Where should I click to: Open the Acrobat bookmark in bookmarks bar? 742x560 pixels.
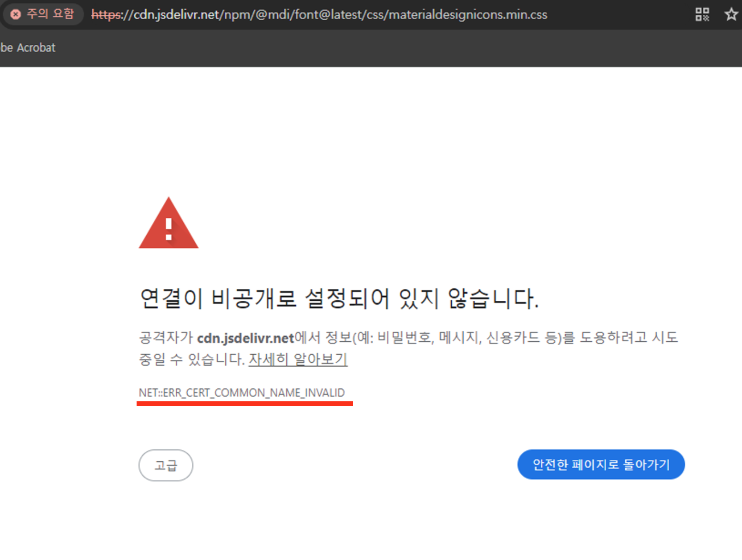[x=28, y=48]
